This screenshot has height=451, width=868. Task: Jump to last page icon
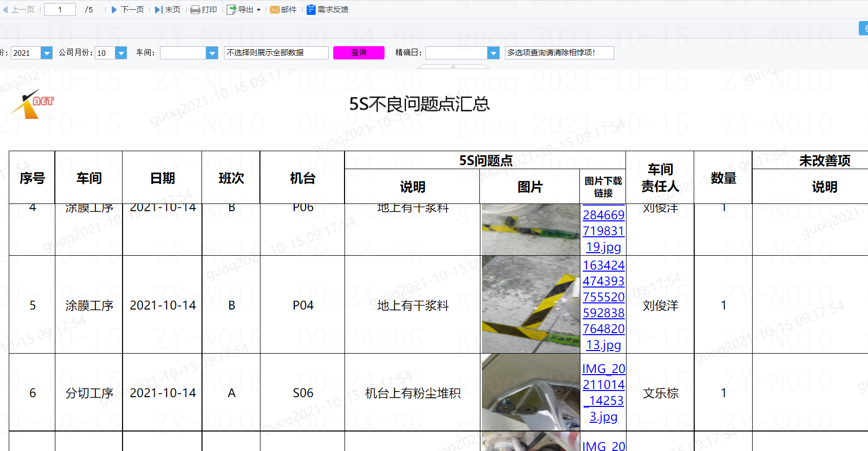pyautogui.click(x=159, y=10)
